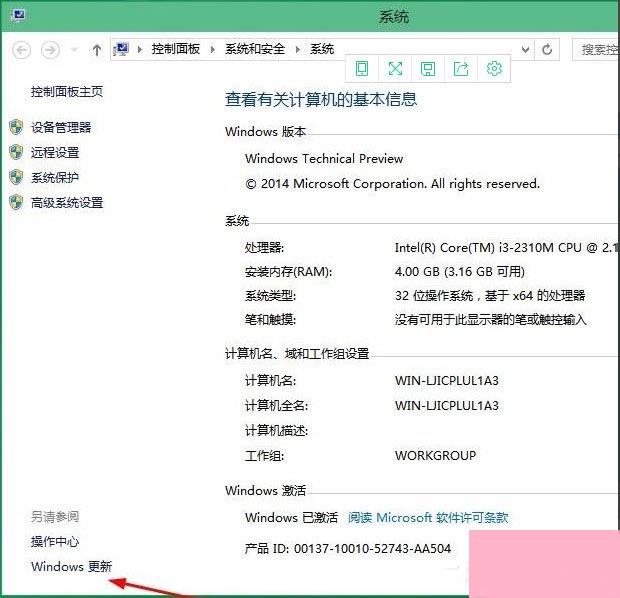The height and width of the screenshot is (598, 620).
Task: Click processor value Intel(R) Core(TM) i3-2310M
Action: 507,248
